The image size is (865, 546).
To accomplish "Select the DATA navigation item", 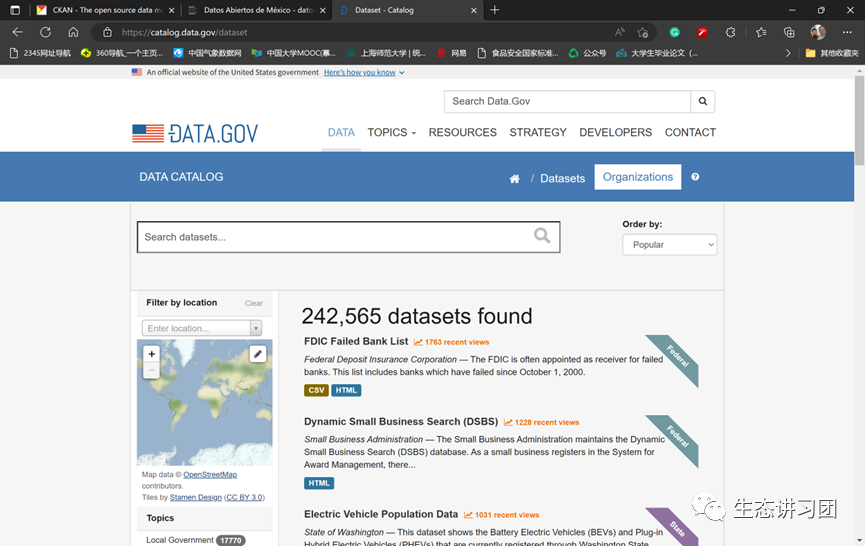I will click(341, 132).
